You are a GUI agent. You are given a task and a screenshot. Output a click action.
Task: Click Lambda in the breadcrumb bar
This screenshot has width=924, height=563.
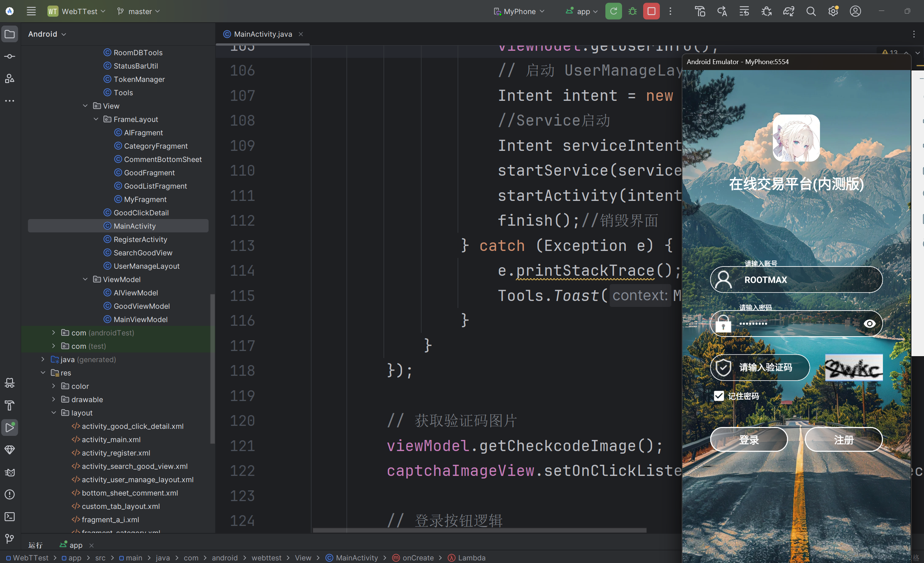click(467, 558)
